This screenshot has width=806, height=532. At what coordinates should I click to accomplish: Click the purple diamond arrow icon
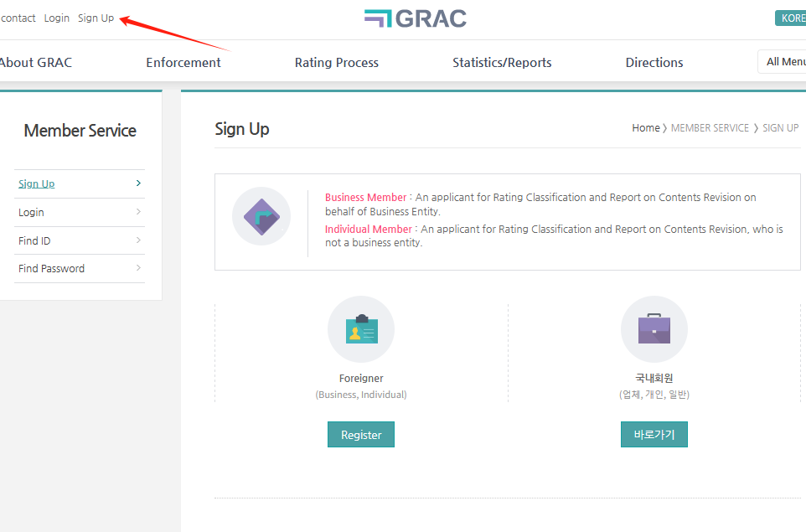261,216
